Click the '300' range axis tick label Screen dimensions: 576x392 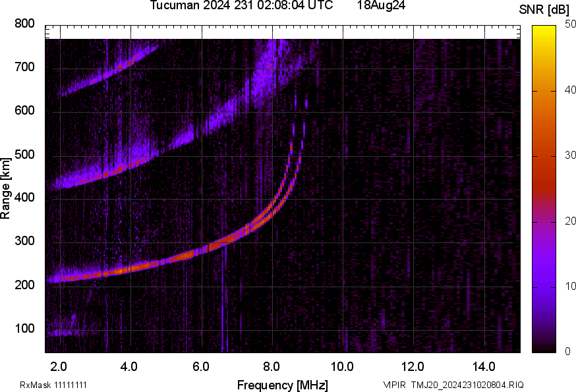[24, 241]
